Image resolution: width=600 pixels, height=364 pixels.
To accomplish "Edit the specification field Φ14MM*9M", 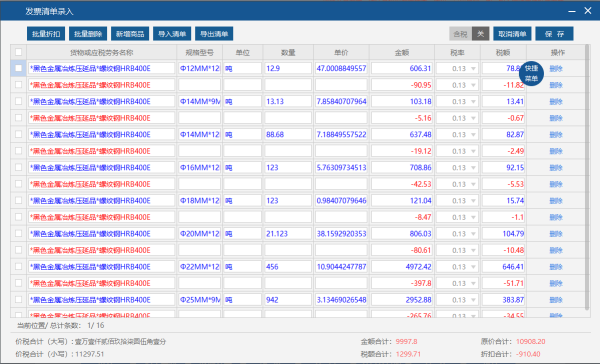I will (199, 101).
